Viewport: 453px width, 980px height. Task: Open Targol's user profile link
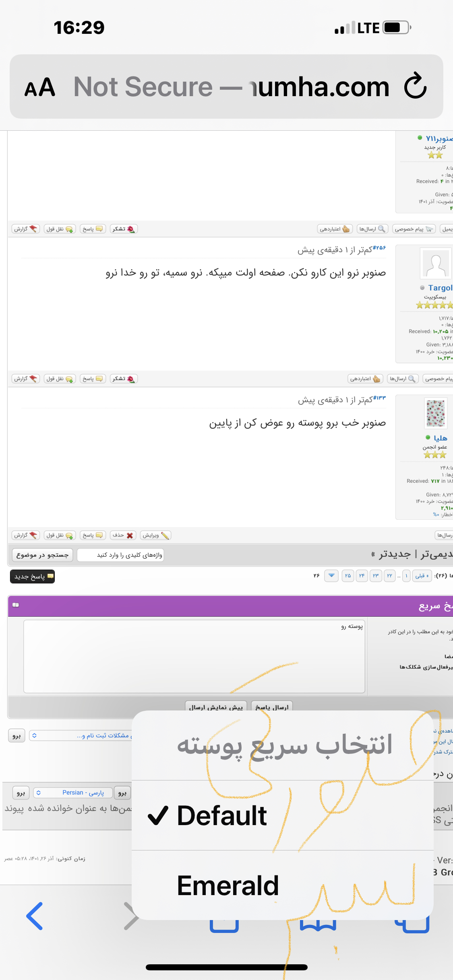pos(440,288)
